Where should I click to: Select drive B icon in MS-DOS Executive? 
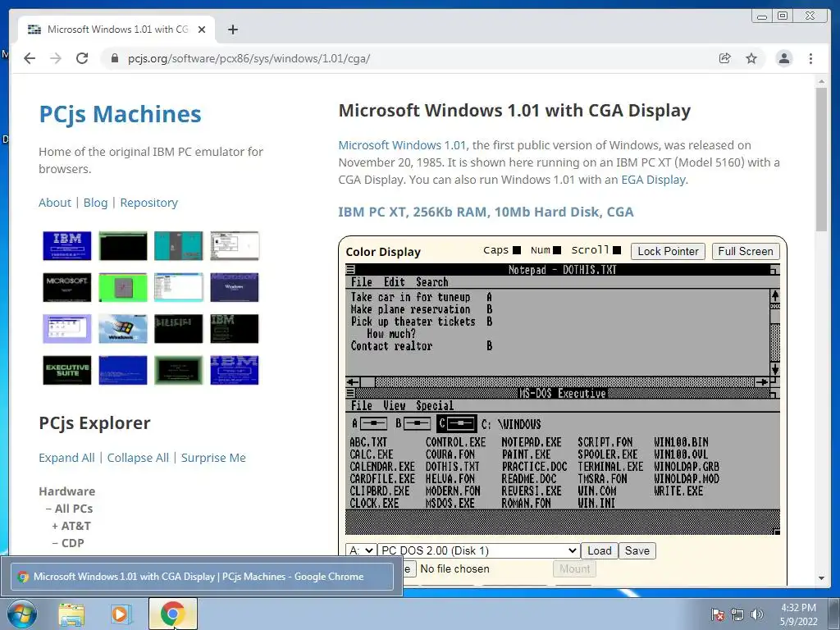[x=416, y=424]
